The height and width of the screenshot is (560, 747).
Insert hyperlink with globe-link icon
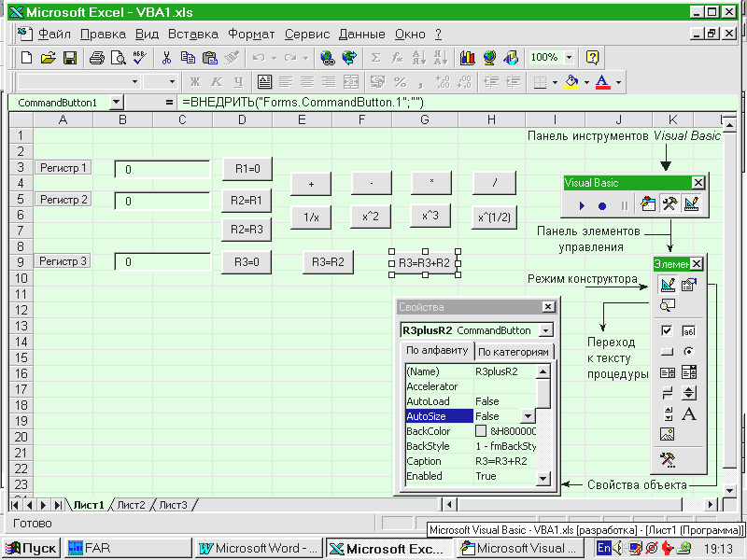tap(328, 58)
